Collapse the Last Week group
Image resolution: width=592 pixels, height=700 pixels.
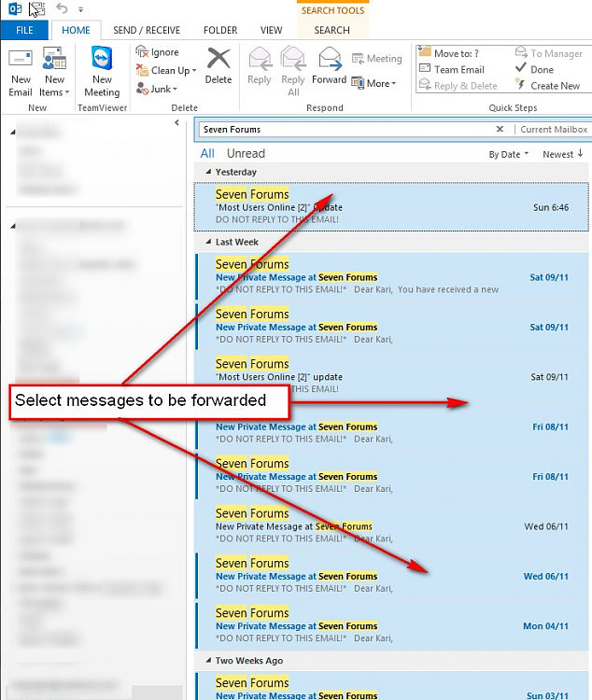(x=208, y=242)
